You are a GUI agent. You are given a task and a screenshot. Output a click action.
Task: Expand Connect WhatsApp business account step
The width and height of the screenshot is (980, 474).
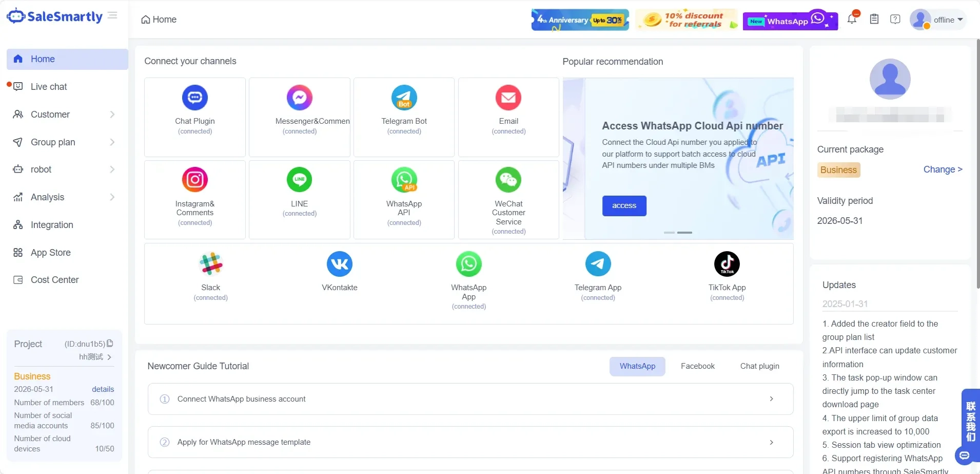coord(471,399)
